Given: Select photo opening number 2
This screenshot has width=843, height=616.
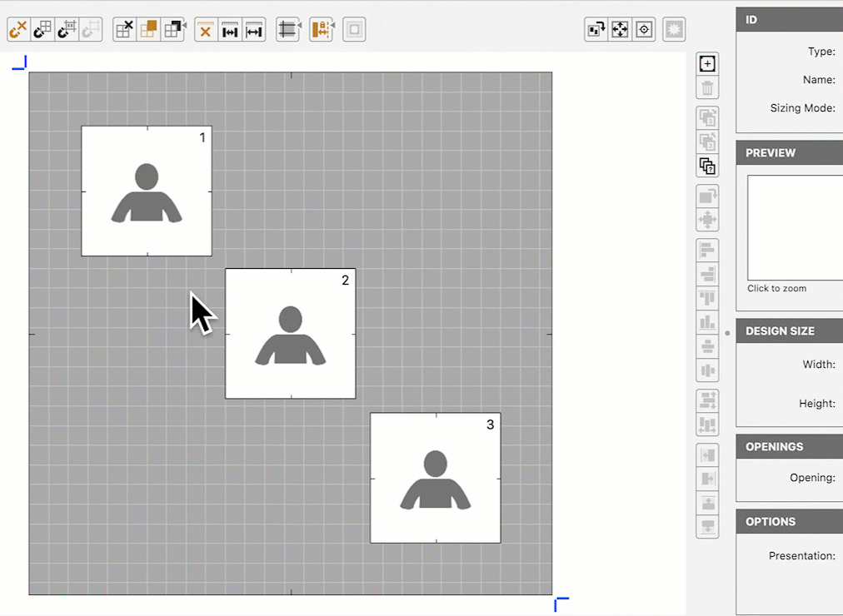Looking at the screenshot, I should pyautogui.click(x=290, y=334).
